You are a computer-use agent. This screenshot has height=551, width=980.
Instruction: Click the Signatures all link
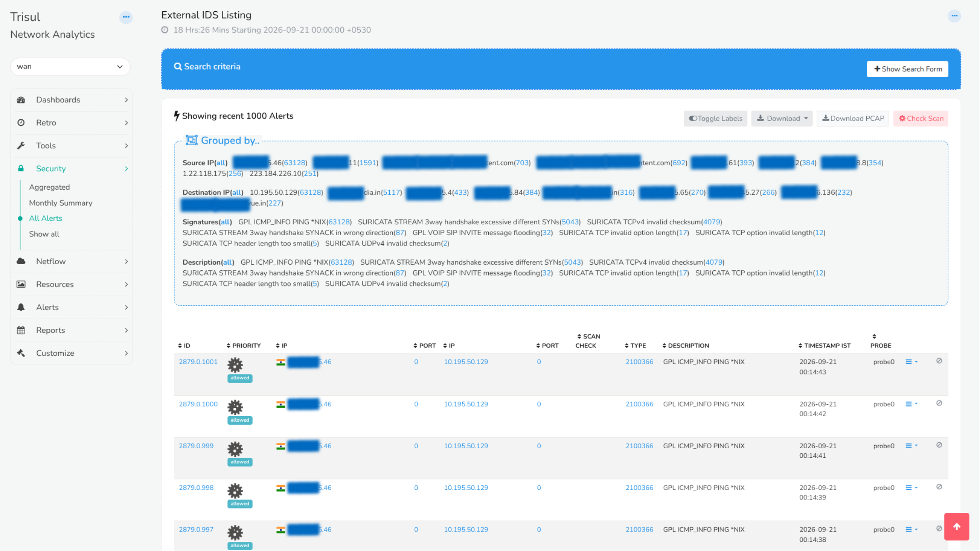(x=225, y=222)
